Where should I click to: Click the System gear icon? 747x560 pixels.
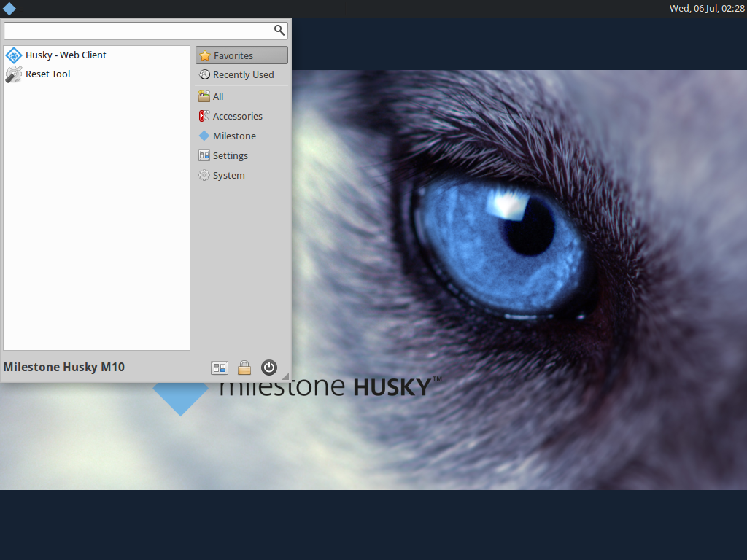coord(204,175)
